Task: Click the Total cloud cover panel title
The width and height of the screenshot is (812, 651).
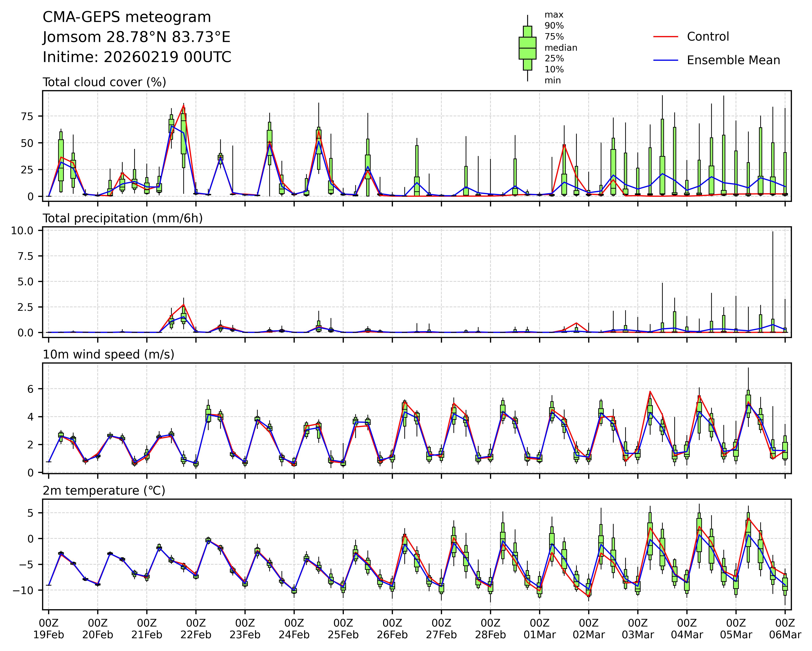Action: [x=104, y=82]
